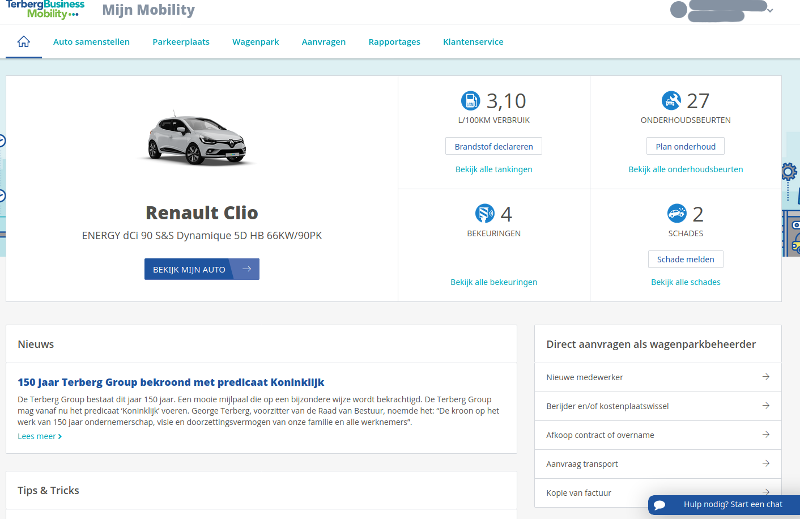Click the fuel pump consumption icon
Screen dimensions: 800x519
coord(470,101)
